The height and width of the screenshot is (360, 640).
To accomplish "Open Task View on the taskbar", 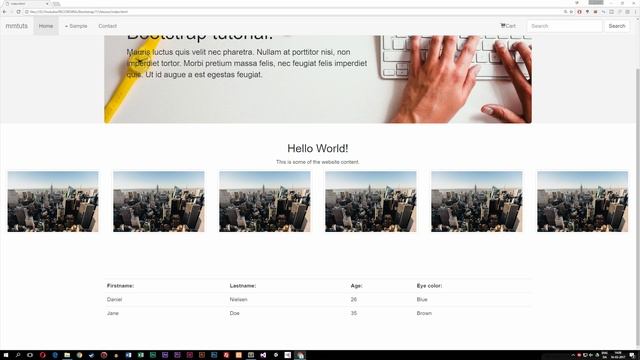I will tap(30, 355).
